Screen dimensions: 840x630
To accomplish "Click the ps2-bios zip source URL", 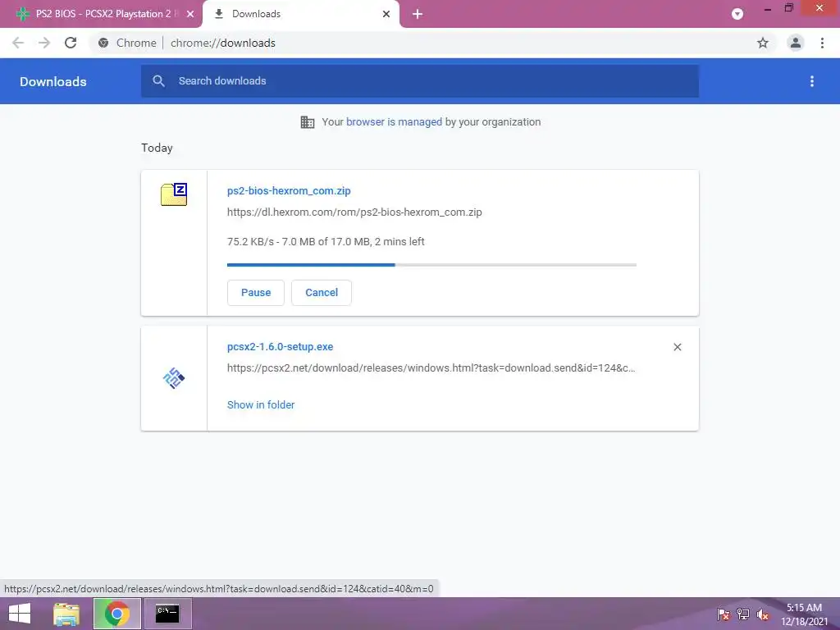I will [x=354, y=212].
